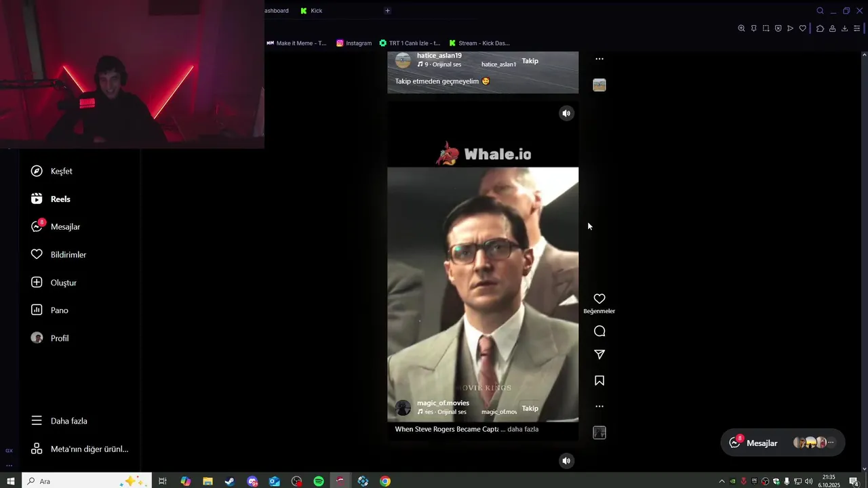The image size is (868, 488).
Task: Open more options beside the hatice_aslan19 reel
Action: coord(599,59)
